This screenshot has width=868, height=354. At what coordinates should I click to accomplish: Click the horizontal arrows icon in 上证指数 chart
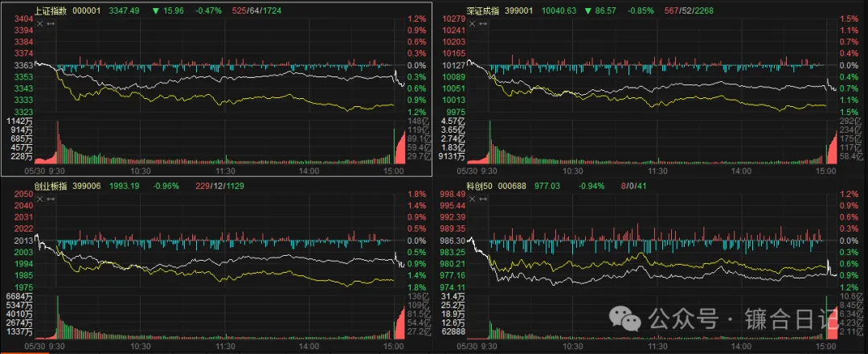coord(51,24)
